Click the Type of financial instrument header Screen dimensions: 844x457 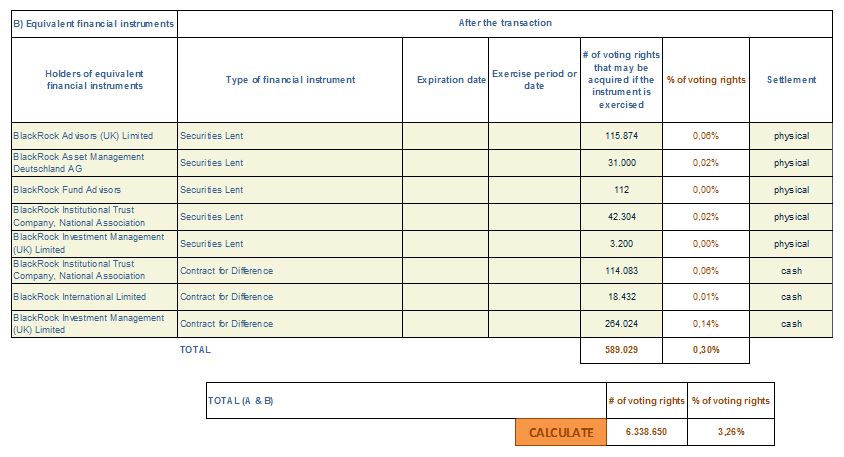tap(290, 80)
